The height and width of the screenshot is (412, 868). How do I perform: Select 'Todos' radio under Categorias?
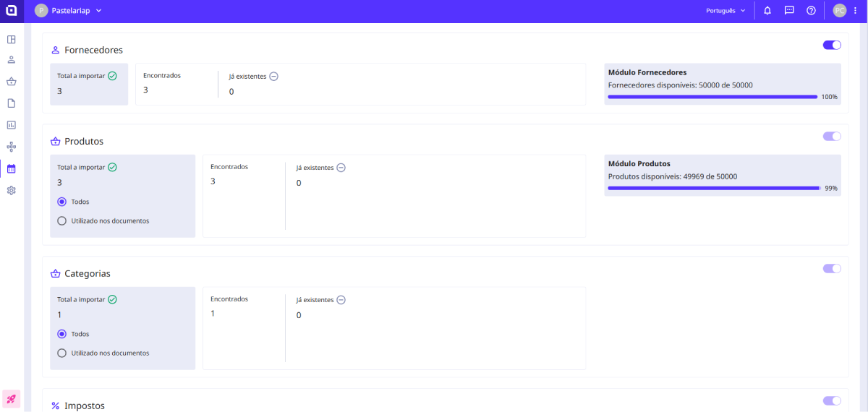click(x=62, y=334)
